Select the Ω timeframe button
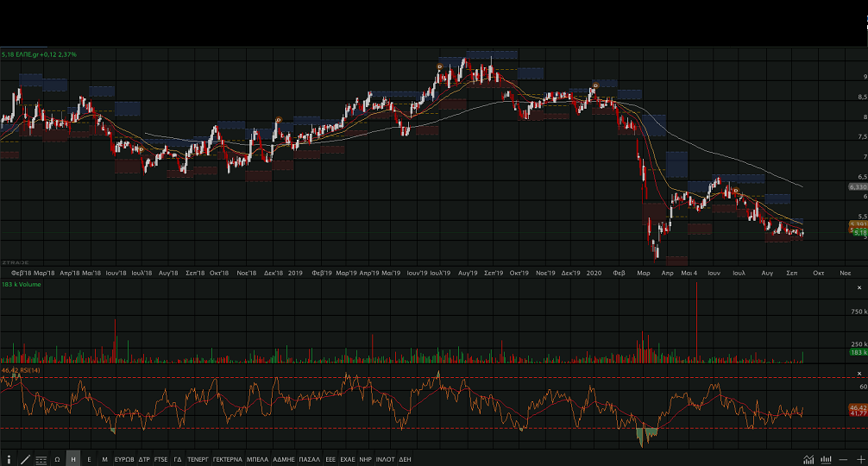868x466 pixels. 57,459
